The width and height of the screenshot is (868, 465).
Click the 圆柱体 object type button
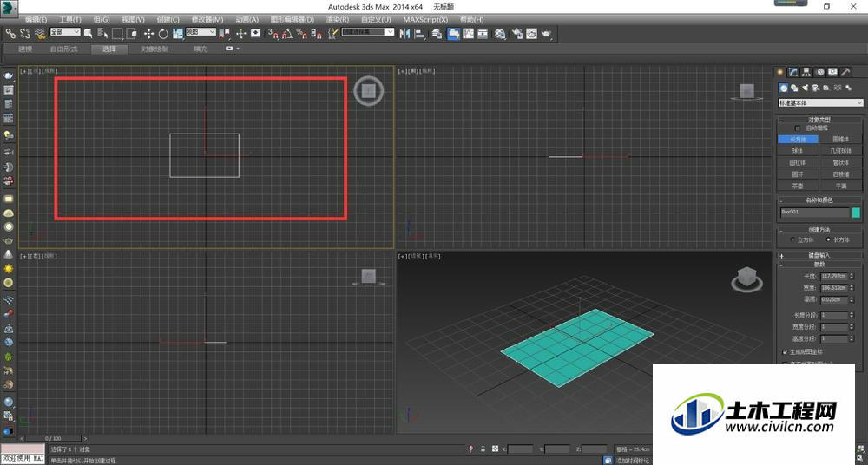click(x=798, y=163)
